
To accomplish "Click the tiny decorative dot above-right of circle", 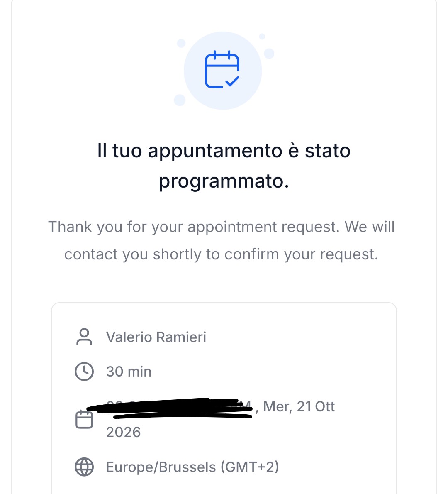I will point(262,37).
